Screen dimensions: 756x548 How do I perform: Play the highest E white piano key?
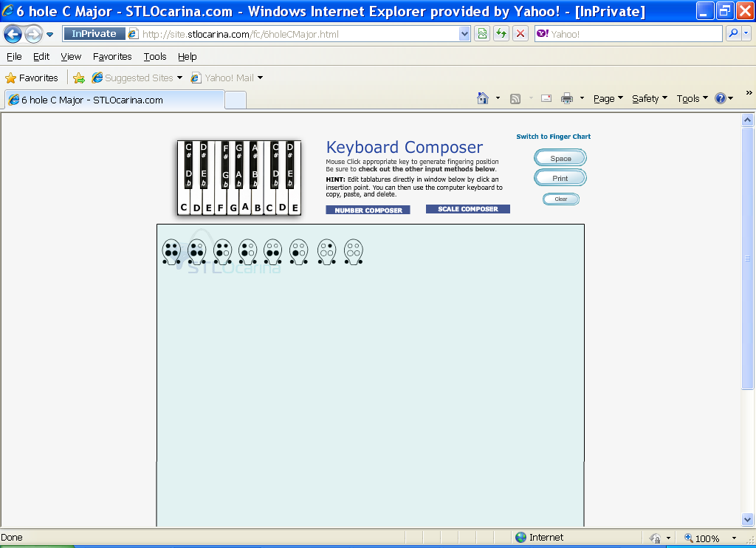pos(295,208)
